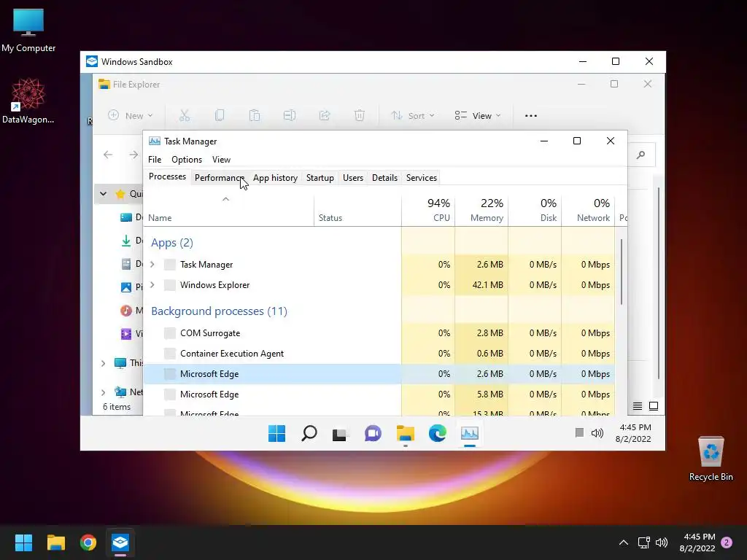Open the host clock showing 8/2/2022
The height and width of the screenshot is (560, 747).
pyautogui.click(x=697, y=548)
